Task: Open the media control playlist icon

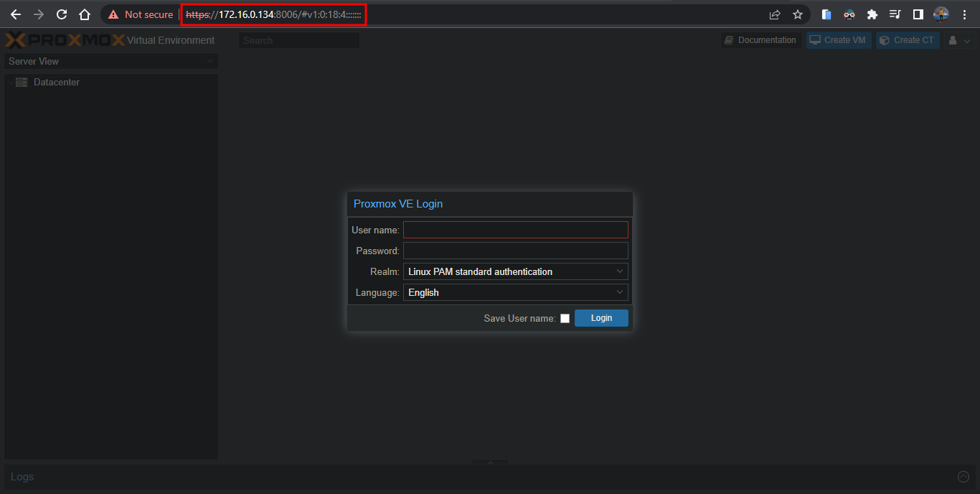Action: click(x=895, y=14)
